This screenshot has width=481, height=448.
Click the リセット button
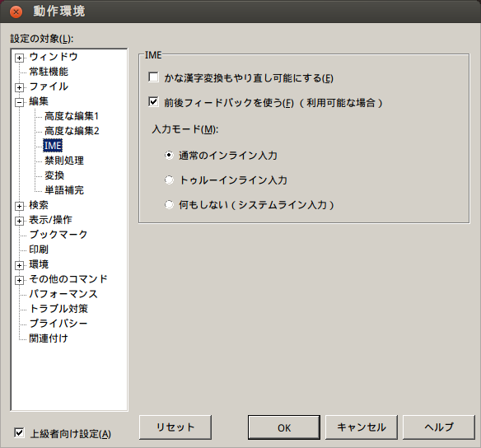pos(175,427)
